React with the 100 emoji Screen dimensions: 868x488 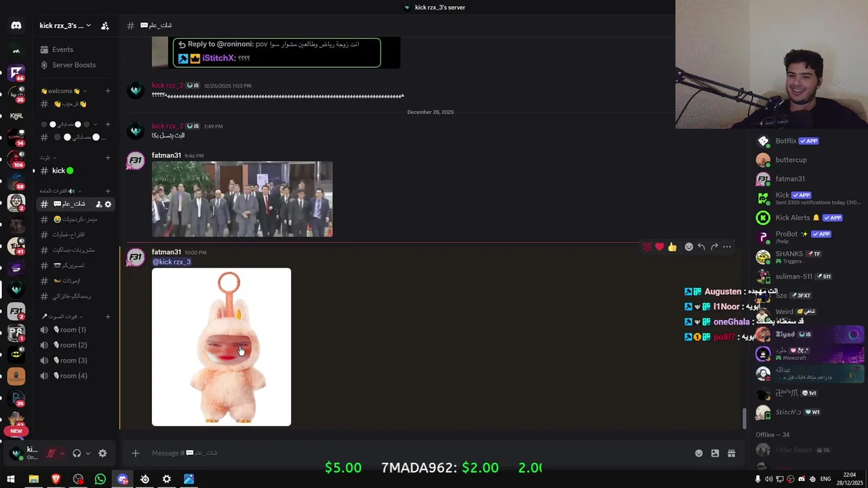647,247
